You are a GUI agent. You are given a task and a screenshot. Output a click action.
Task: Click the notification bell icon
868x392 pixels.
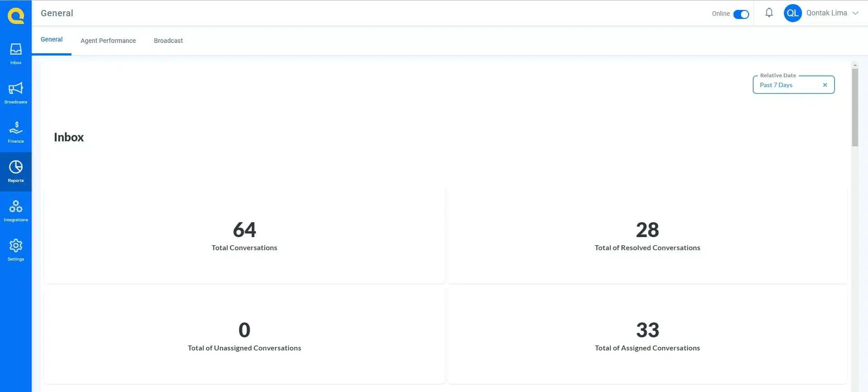769,13
